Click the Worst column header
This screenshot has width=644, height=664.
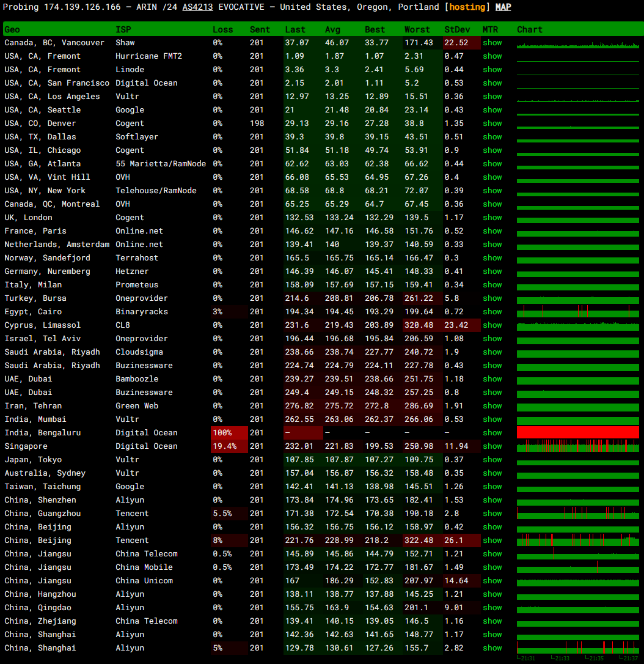tap(417, 29)
